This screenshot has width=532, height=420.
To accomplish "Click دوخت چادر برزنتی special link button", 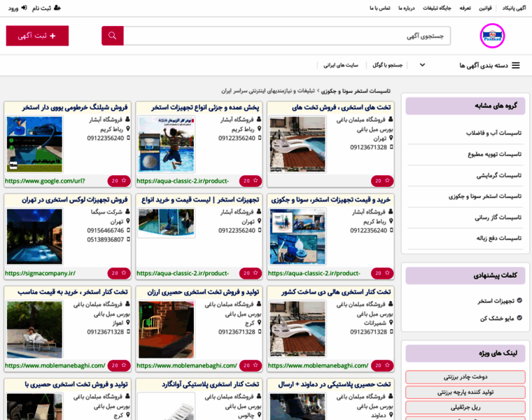I will (x=465, y=377).
